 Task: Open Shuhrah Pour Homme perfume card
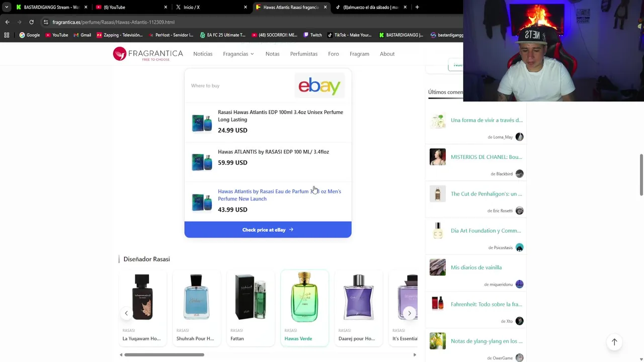[196, 308]
